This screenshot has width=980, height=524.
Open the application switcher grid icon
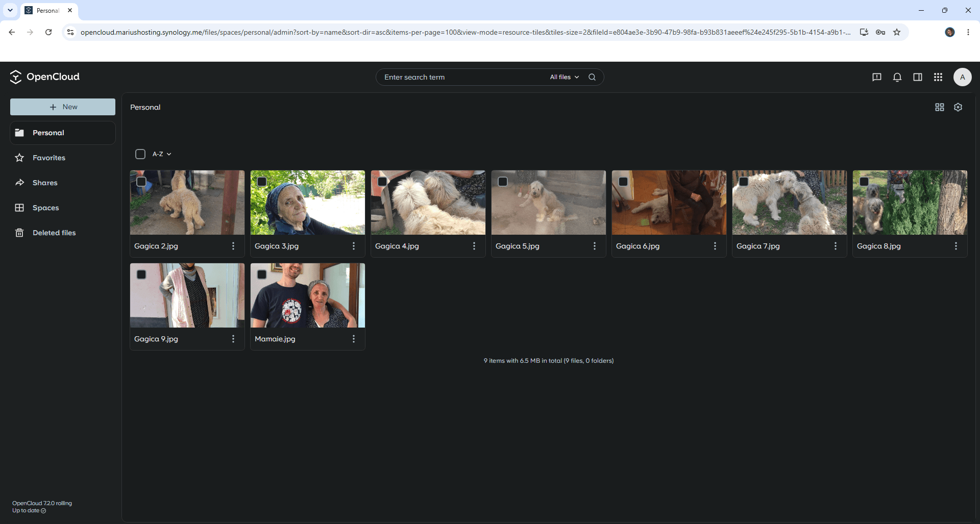[x=938, y=77]
